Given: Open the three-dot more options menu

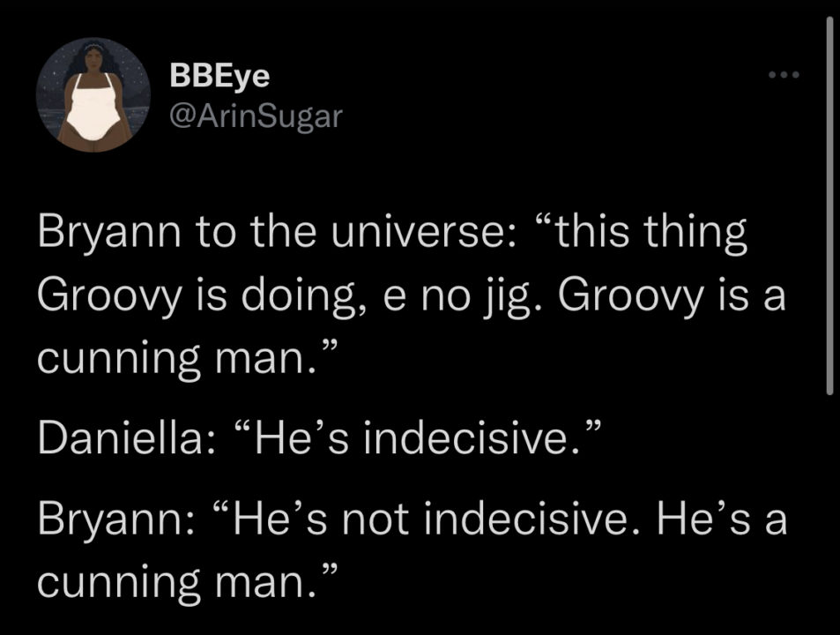Looking at the screenshot, I should [784, 75].
